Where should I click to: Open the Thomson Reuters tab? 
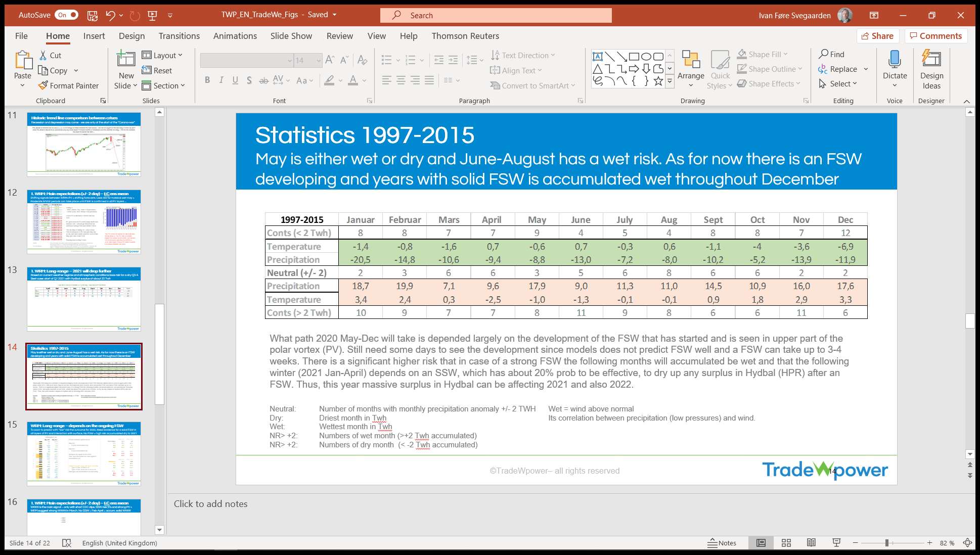click(465, 36)
